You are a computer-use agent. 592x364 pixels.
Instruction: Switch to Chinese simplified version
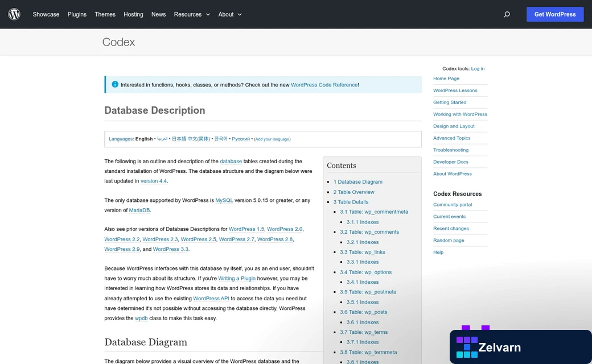click(199, 139)
